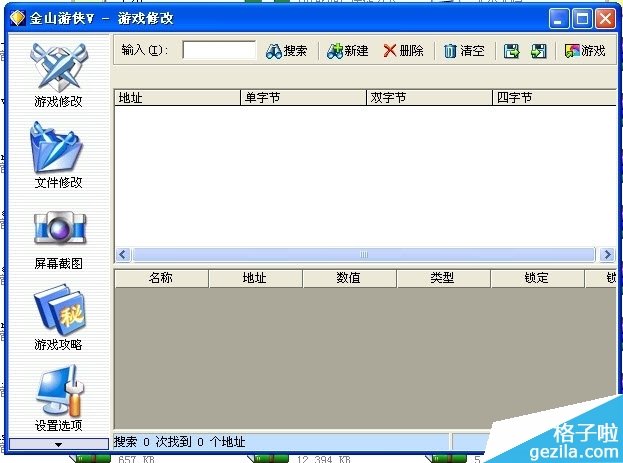Click the second floppy disk load icon
The height and width of the screenshot is (463, 623).
(538, 51)
